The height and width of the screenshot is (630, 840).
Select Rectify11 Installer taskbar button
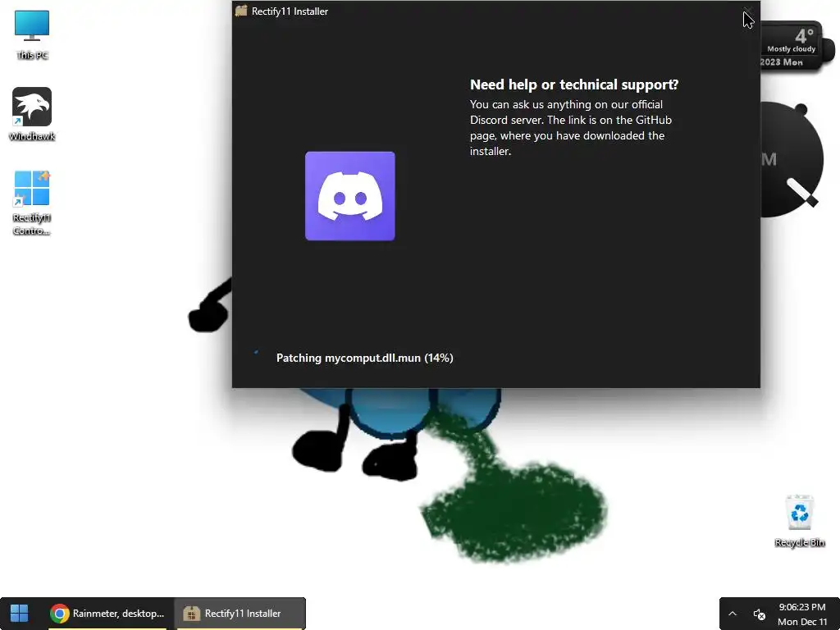click(x=239, y=614)
